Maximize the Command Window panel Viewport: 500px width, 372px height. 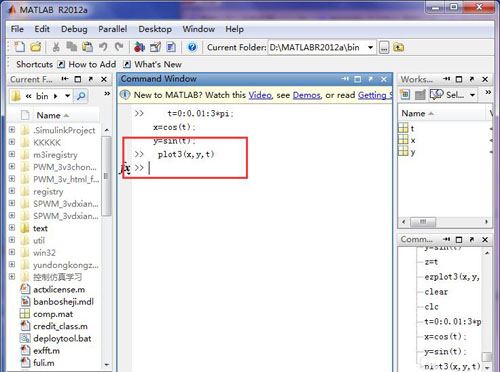point(358,79)
